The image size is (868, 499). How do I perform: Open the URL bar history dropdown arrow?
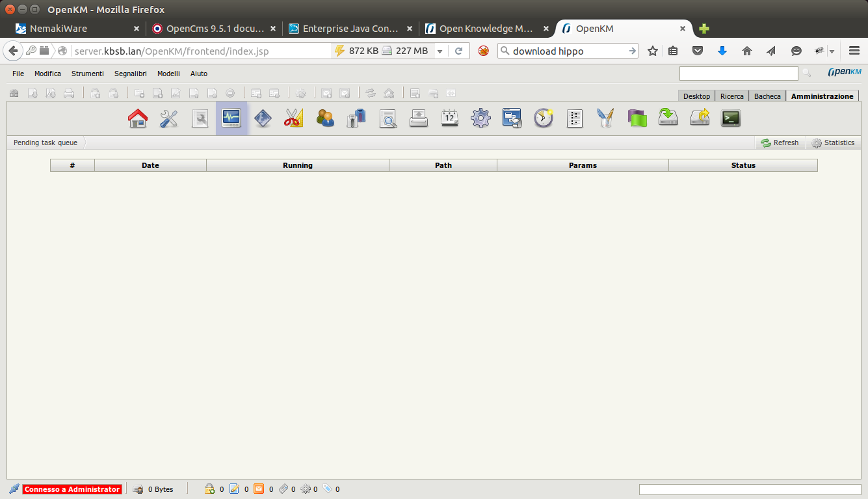[440, 51]
